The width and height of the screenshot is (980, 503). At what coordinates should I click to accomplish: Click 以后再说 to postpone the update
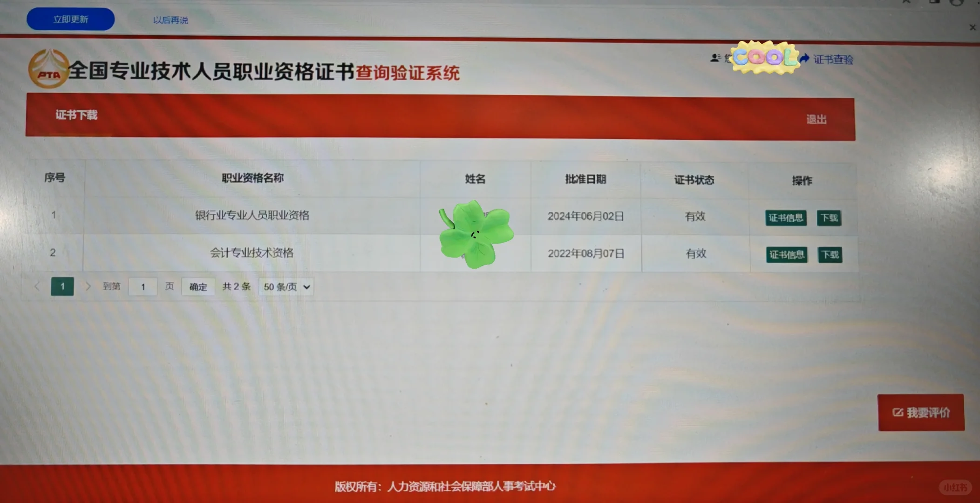click(170, 20)
